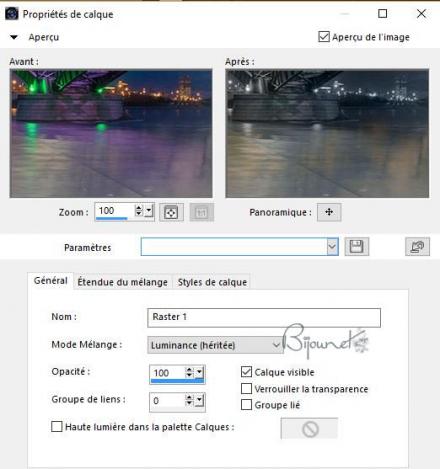Click the fit-to-window zoom icon

[171, 212]
